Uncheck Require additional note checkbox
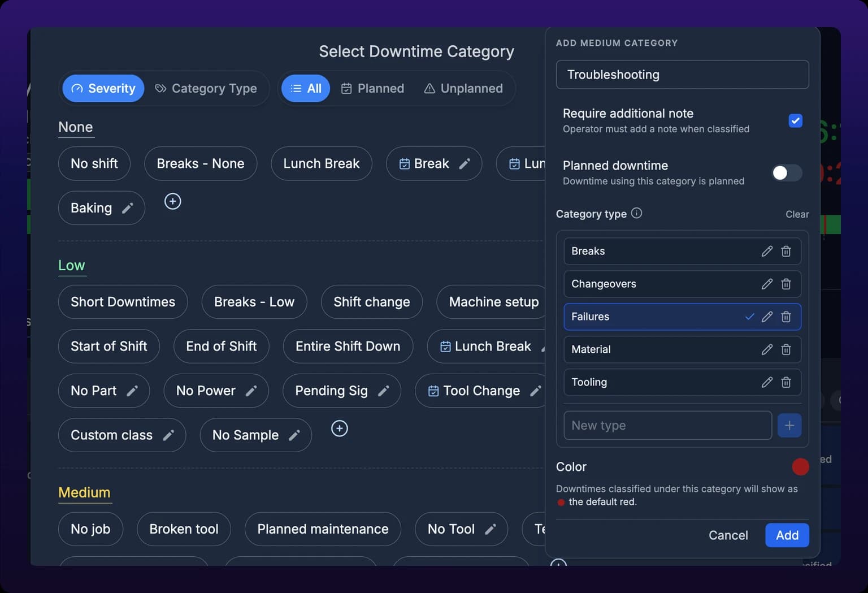 tap(795, 120)
